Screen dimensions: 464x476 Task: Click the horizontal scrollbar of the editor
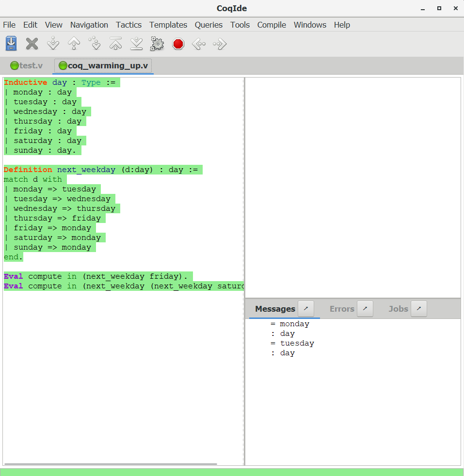point(111,464)
